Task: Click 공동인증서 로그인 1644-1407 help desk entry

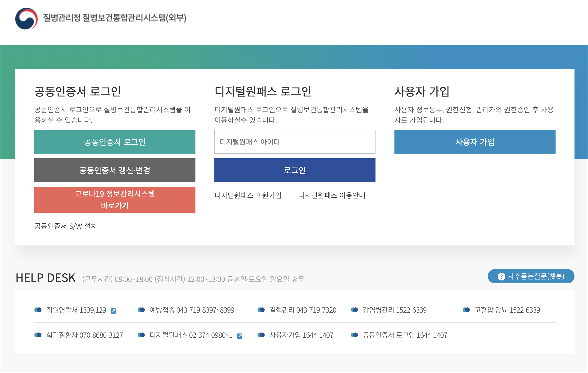Action: 405,335
